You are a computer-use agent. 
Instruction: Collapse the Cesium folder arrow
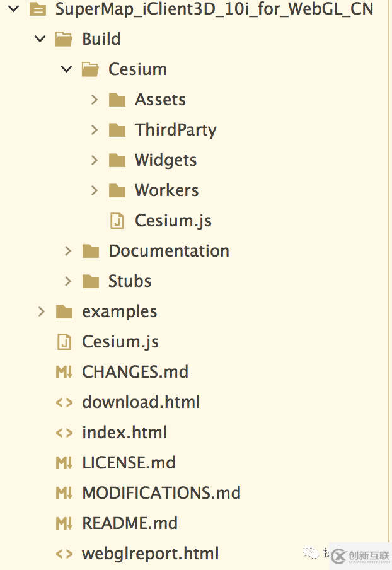67,69
